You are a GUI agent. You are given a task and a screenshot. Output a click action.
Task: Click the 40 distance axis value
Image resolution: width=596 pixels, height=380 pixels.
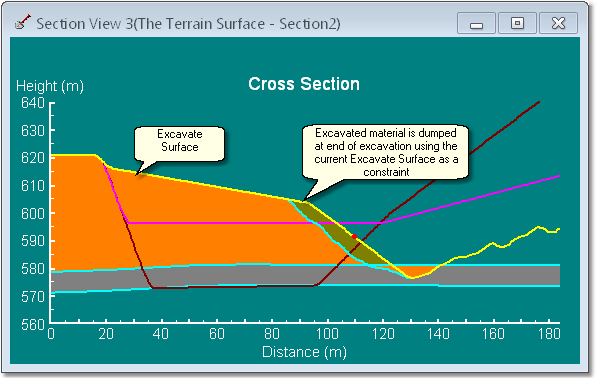pyautogui.click(x=161, y=334)
